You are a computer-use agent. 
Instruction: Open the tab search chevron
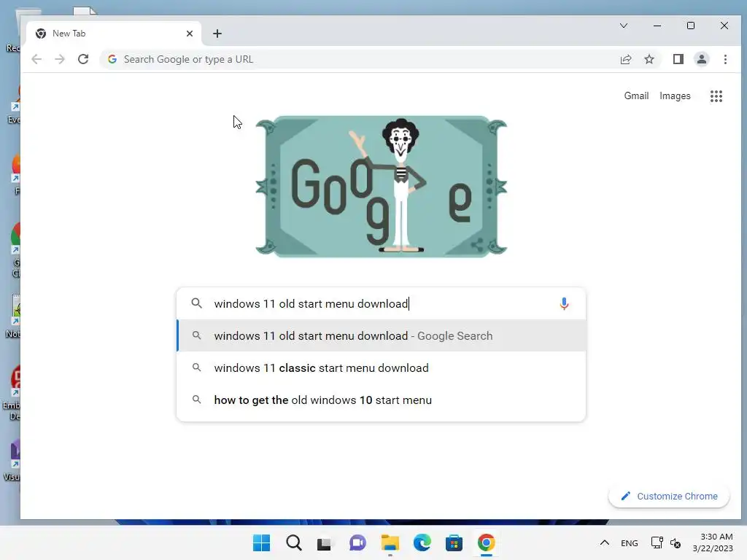coord(624,26)
